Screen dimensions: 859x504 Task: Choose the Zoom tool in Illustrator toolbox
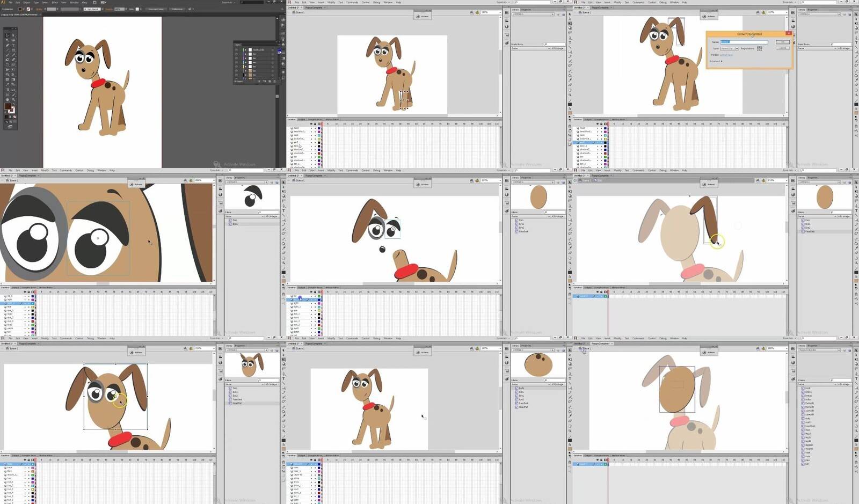(13, 99)
